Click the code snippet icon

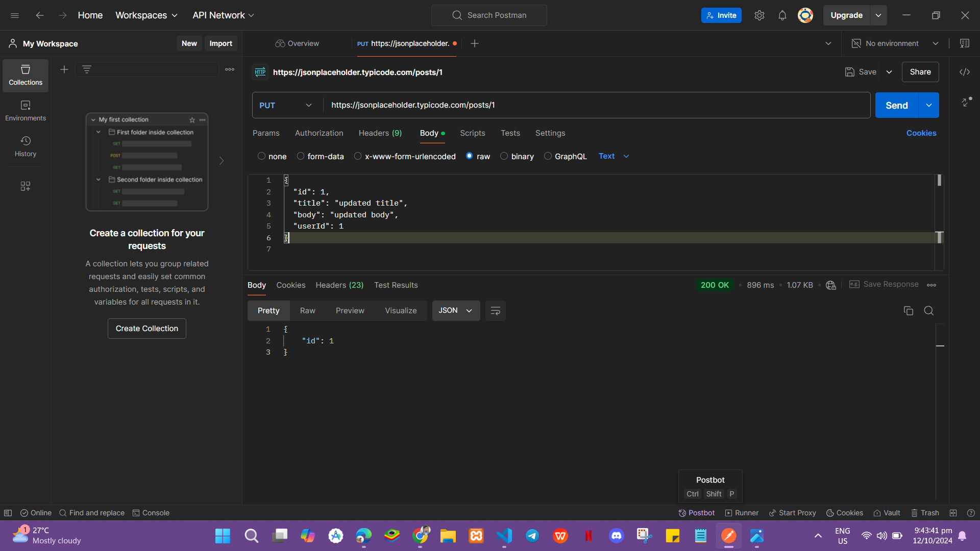[x=964, y=72]
